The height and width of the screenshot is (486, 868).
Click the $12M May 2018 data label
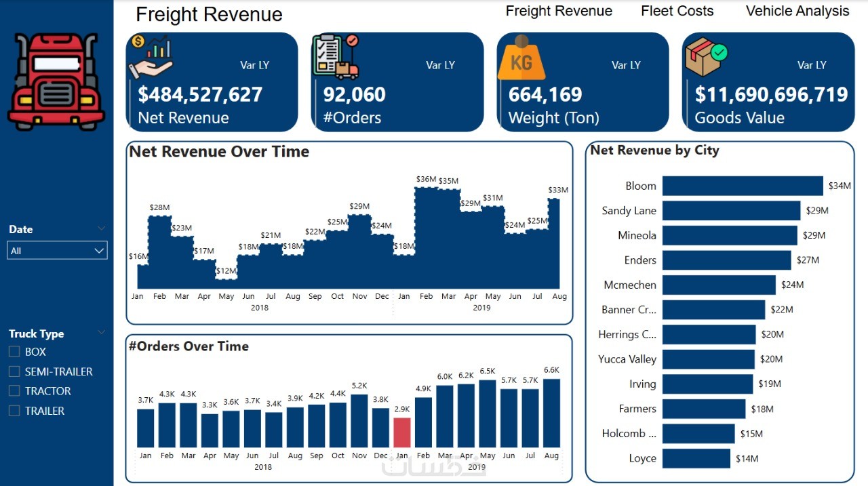tap(226, 271)
